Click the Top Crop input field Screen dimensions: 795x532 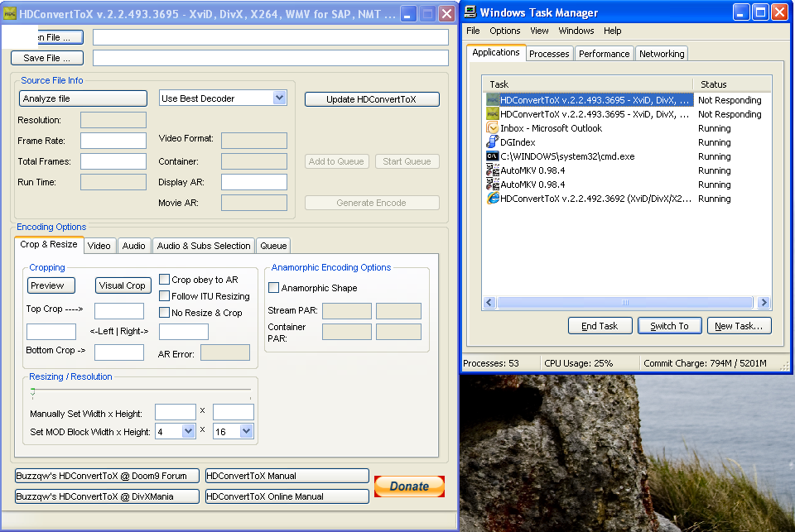click(x=119, y=310)
